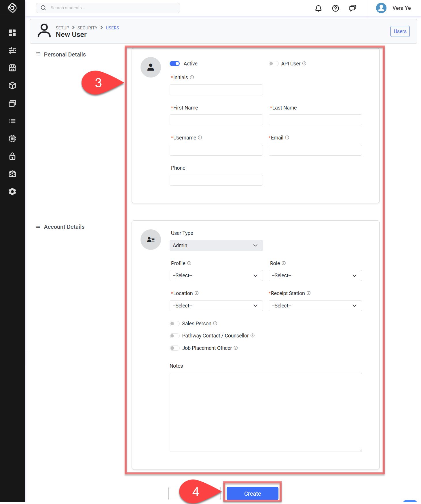Focus the Last Name input field
Screen dimensions: 421x504
(315, 120)
